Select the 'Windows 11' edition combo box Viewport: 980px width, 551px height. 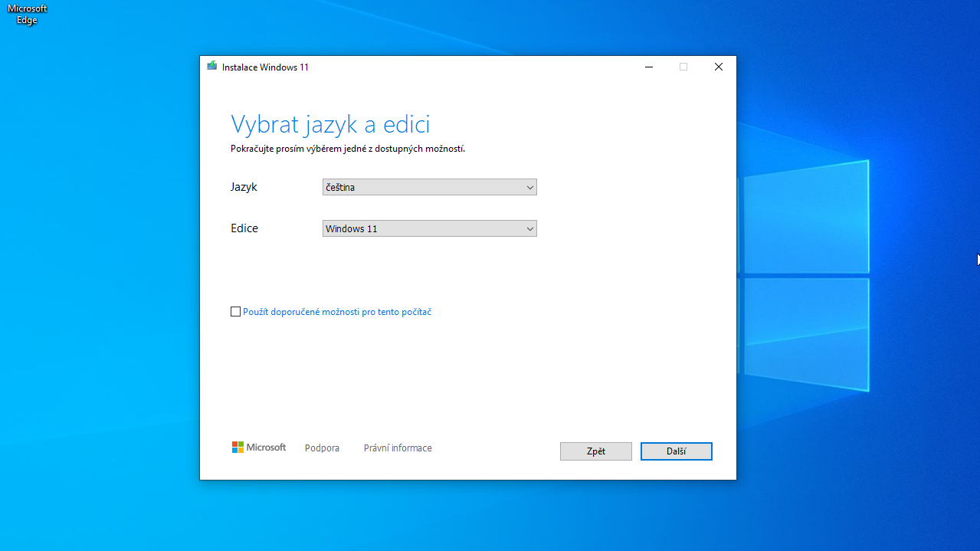(421, 229)
